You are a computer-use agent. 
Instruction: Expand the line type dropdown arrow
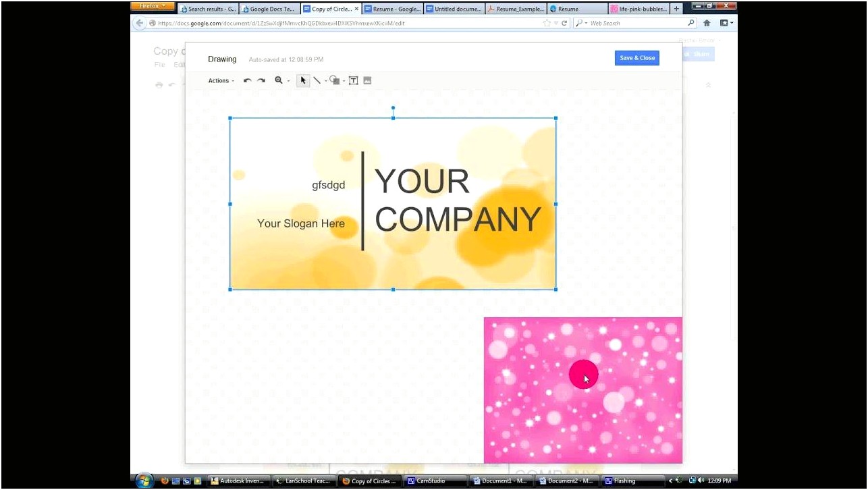click(325, 81)
